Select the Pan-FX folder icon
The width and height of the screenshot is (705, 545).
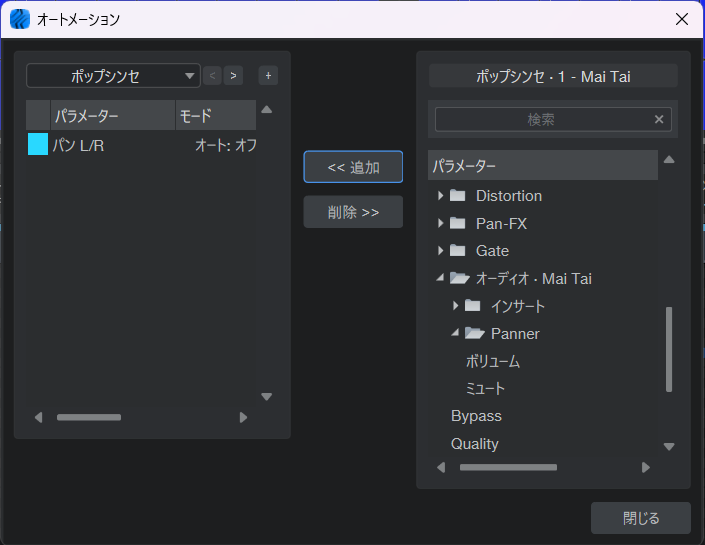pyautogui.click(x=458, y=223)
